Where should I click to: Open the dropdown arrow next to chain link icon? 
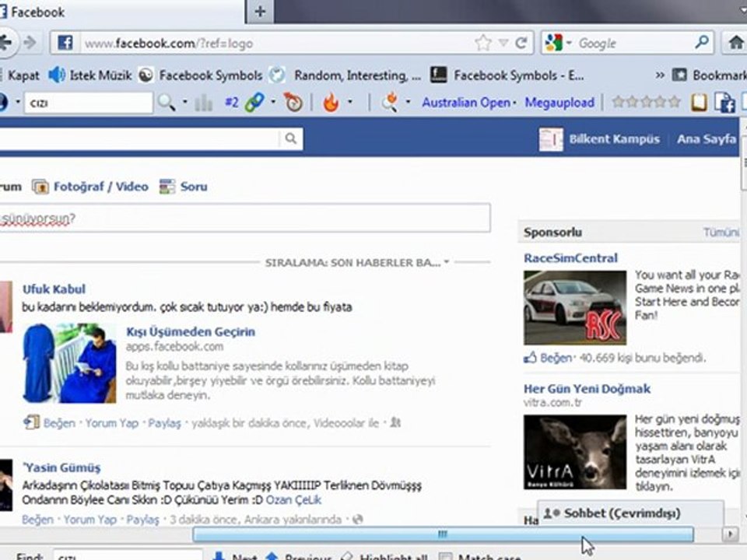(x=273, y=102)
